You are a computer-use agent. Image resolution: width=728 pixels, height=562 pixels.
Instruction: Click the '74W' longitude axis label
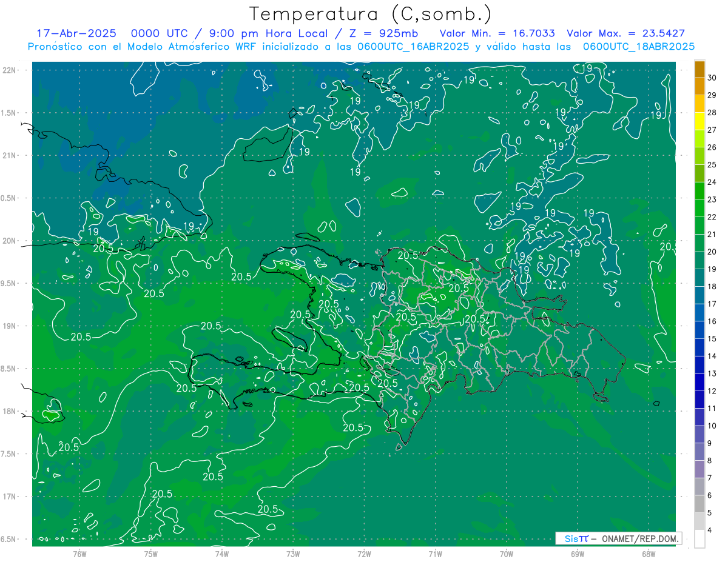[x=222, y=554]
